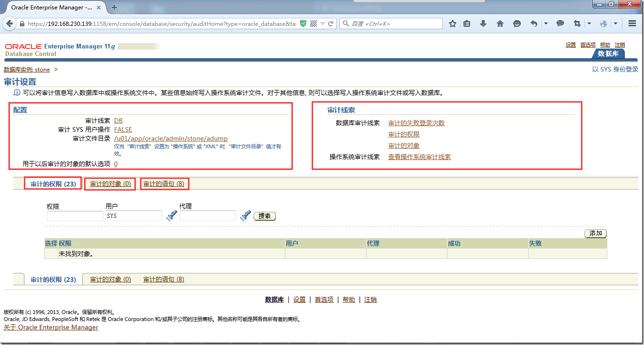This screenshot has height=345, width=644.
Task: Open the hamburger browser menu
Action: point(632,24)
